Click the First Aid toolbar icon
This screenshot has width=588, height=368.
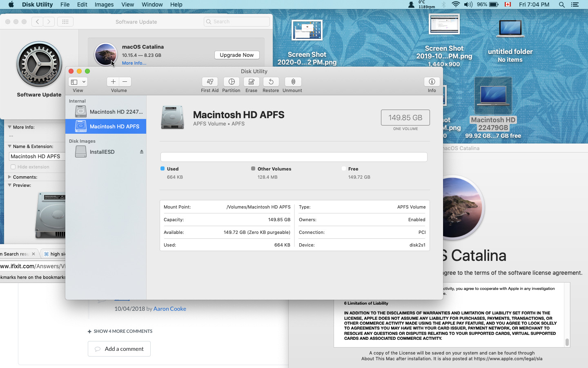tap(209, 82)
